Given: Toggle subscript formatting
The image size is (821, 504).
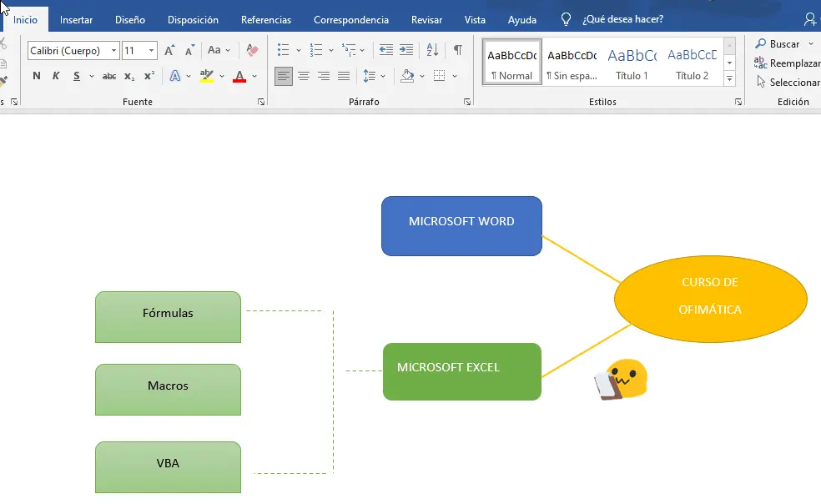Looking at the screenshot, I should (x=129, y=77).
